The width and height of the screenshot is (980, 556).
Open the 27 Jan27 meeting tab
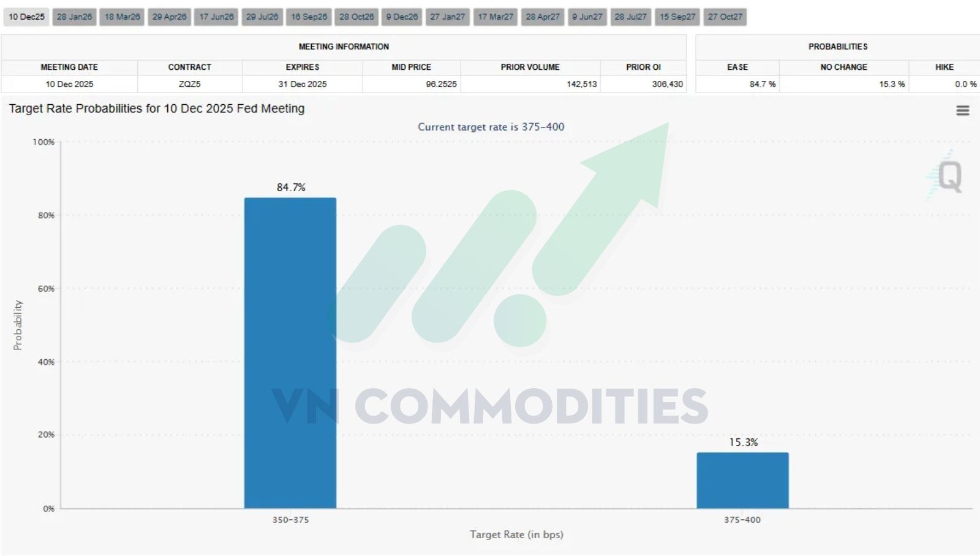(447, 17)
